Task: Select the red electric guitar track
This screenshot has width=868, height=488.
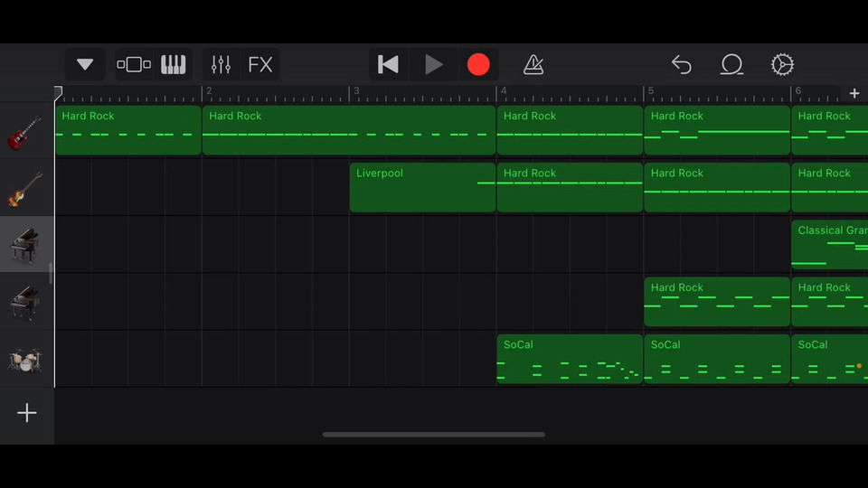Action: (x=26, y=131)
